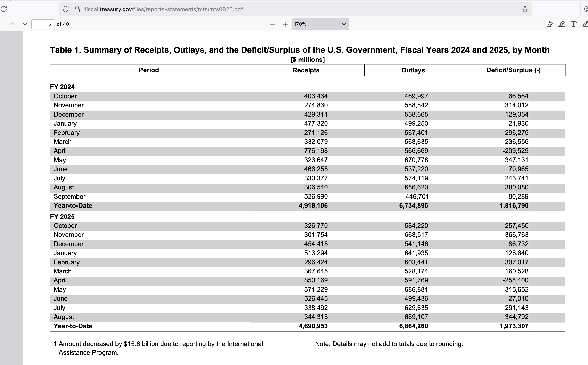The image size is (588, 365).
Task: Toggle the draw pencil tool
Action: (585, 24)
